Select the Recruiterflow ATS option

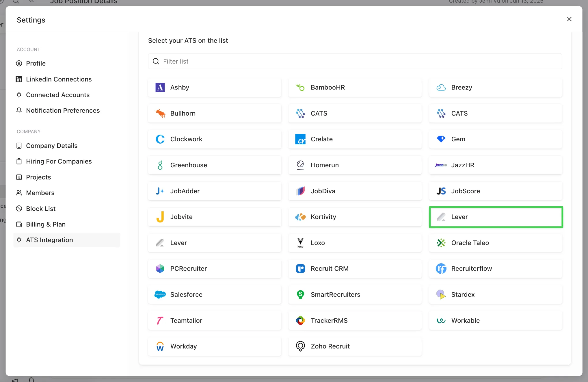496,268
